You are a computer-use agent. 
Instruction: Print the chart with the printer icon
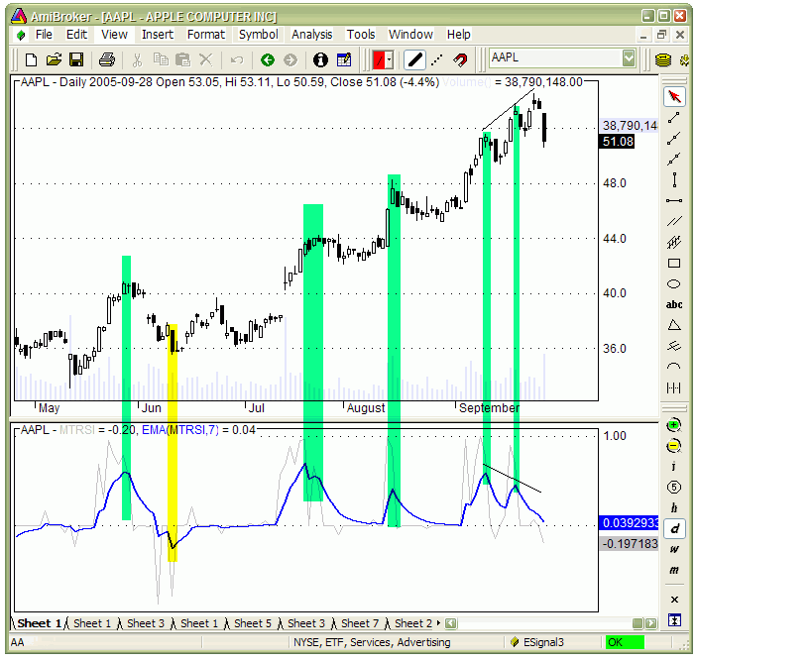(x=107, y=60)
